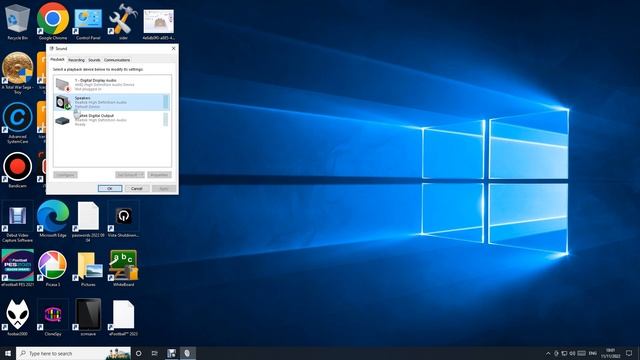Open the Sounds tab
Screen dimensions: 640x360
tap(94, 60)
